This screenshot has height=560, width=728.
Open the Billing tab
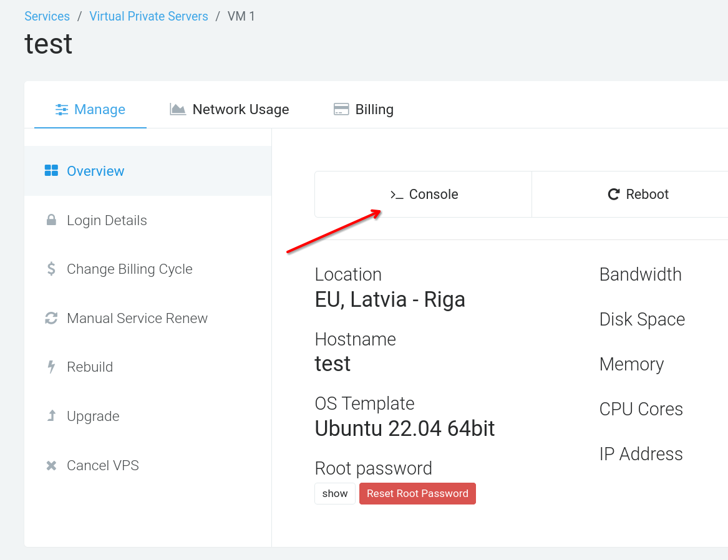coord(374,109)
